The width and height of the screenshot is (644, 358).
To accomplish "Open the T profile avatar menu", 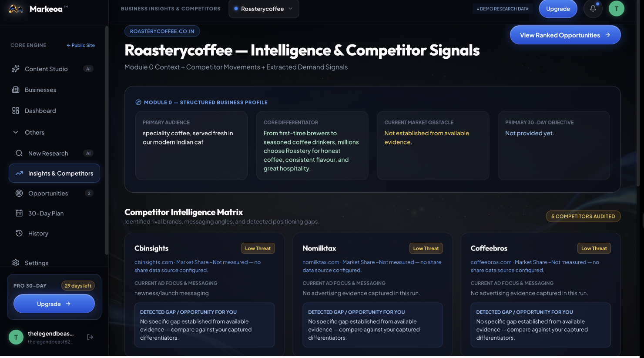I will 616,9.
